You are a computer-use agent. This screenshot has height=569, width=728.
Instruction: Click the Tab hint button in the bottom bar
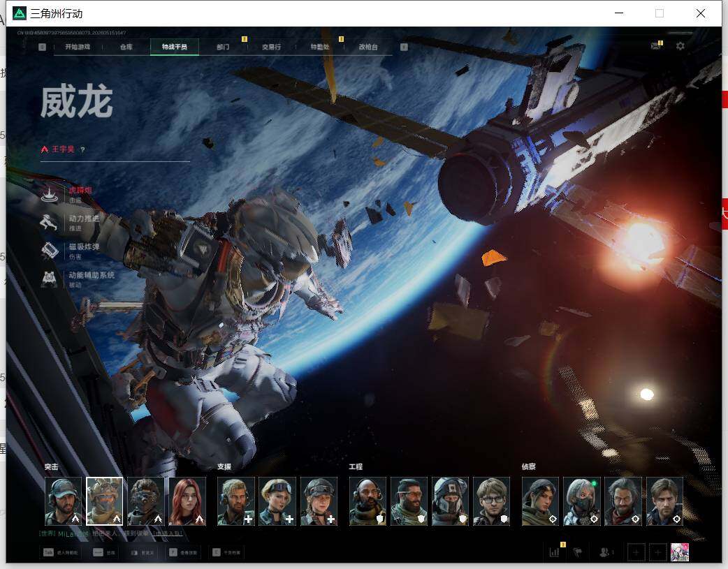[x=61, y=552]
